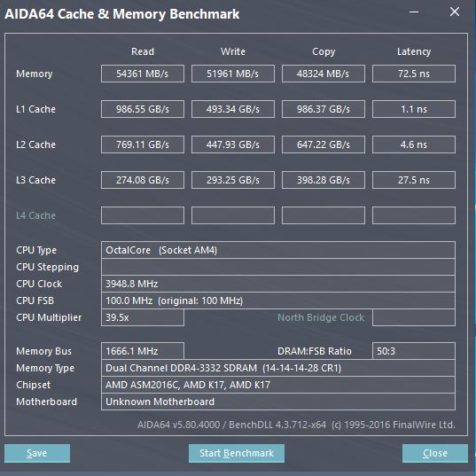Select the Memory Type DDR4-3332 field

(x=278, y=368)
